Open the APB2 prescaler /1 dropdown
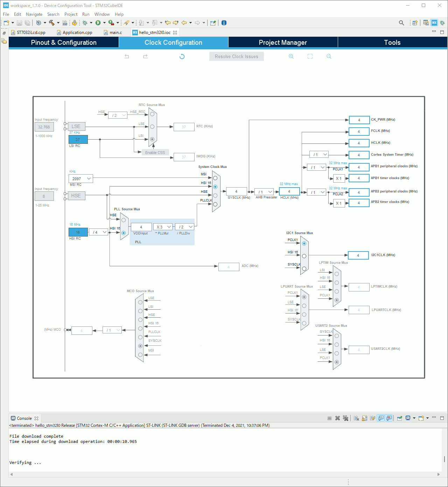Viewport: 448px width, 487px height. (x=317, y=192)
